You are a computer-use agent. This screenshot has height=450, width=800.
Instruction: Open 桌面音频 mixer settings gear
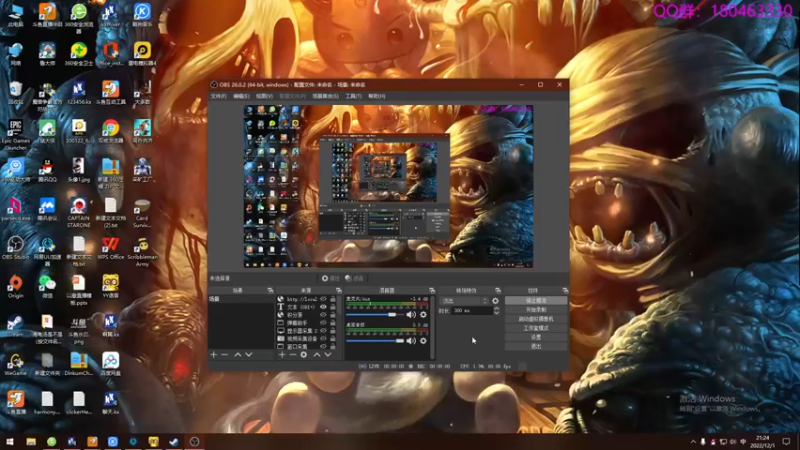(x=423, y=341)
